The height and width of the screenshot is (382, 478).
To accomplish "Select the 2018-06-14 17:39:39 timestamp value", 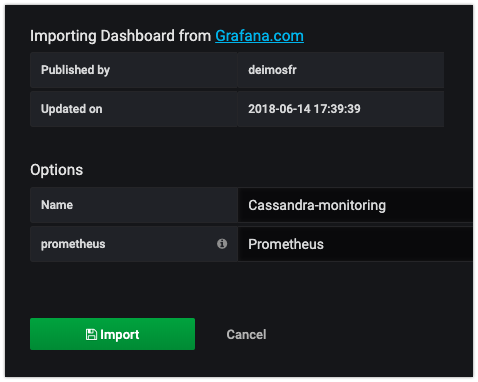I will (x=304, y=109).
